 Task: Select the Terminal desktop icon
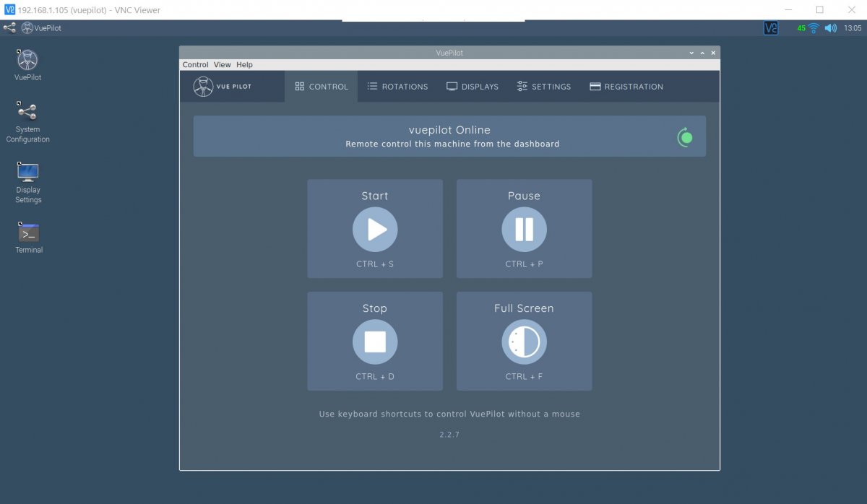point(29,238)
